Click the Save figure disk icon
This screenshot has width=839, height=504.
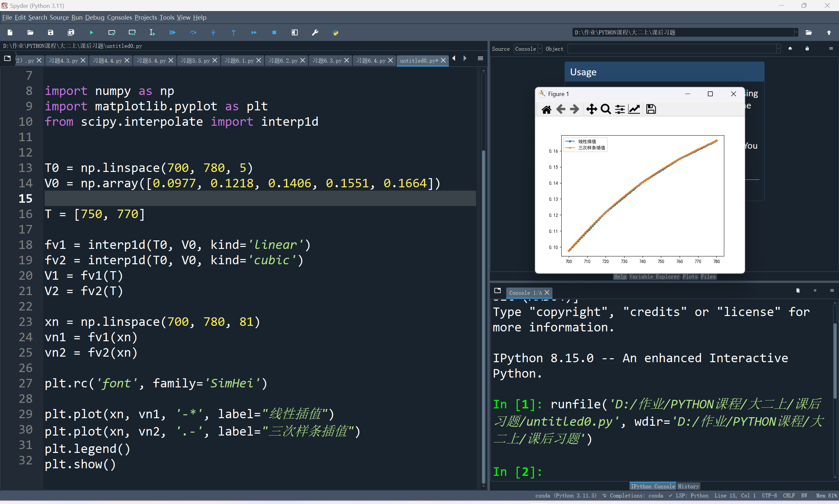651,109
